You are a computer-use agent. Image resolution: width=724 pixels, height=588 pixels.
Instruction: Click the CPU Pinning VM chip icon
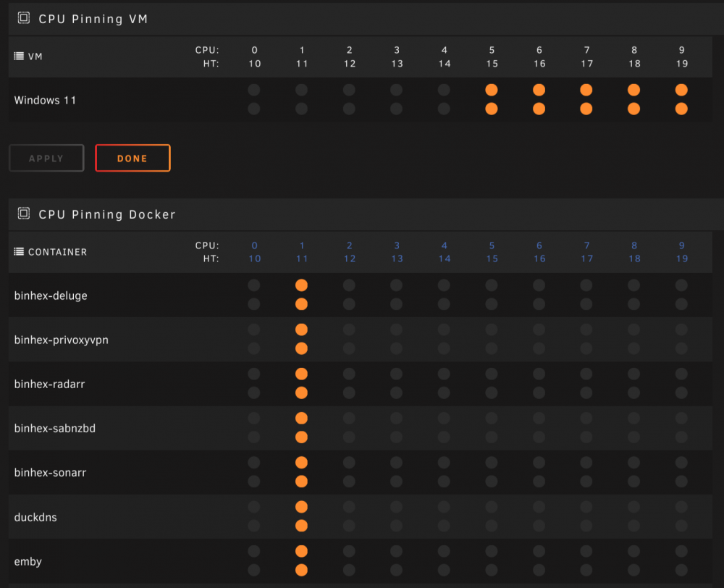(24, 18)
